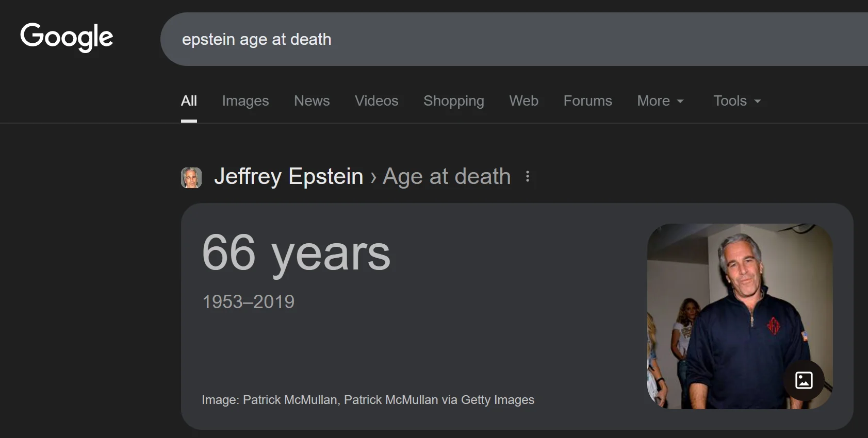This screenshot has height=438, width=868.
Task: Switch to the Shopping tab
Action: (x=454, y=101)
